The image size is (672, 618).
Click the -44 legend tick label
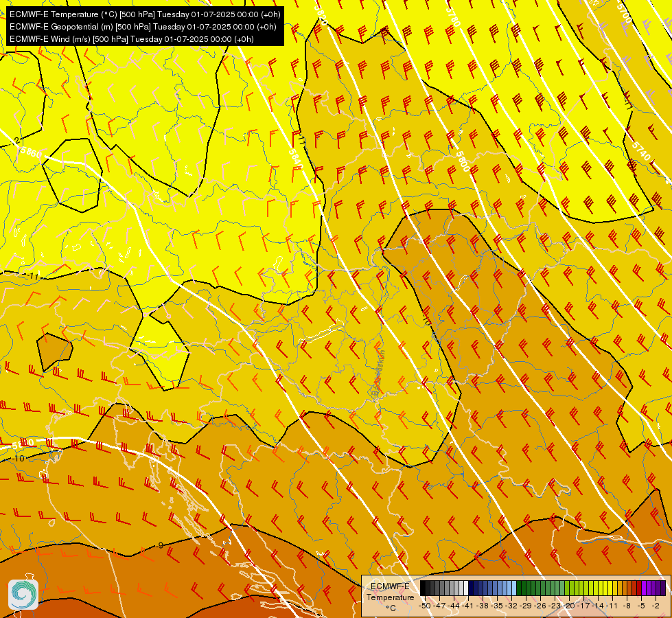(454, 606)
